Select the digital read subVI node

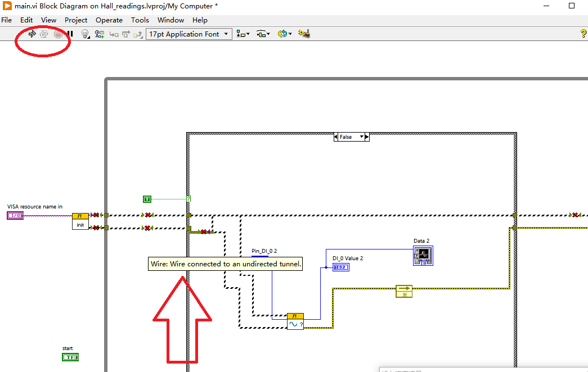coord(295,321)
